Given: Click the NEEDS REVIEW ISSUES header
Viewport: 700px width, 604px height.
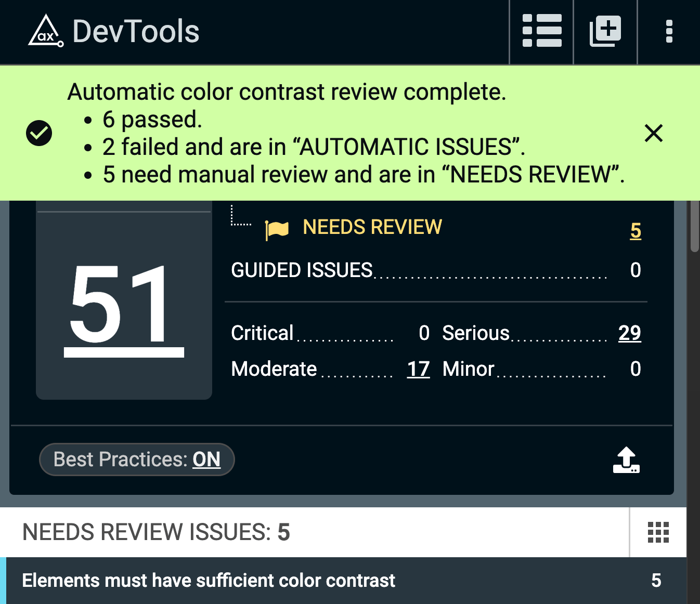Looking at the screenshot, I should pos(155,532).
